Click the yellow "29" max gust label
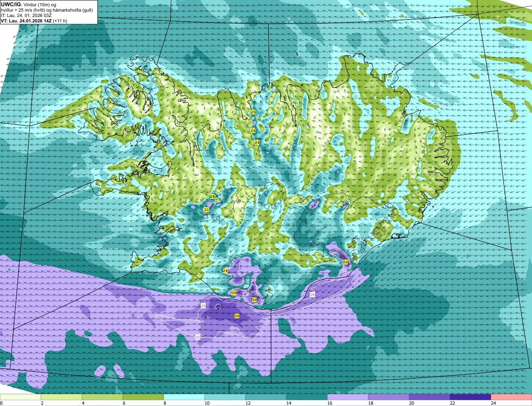532x406 pixels. pyautogui.click(x=225, y=271)
